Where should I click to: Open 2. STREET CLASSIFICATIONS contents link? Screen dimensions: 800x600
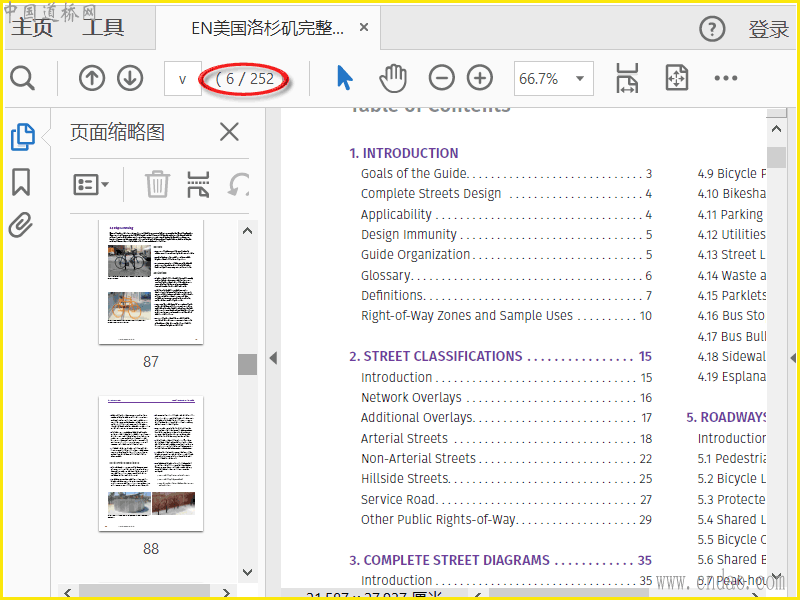coord(500,356)
